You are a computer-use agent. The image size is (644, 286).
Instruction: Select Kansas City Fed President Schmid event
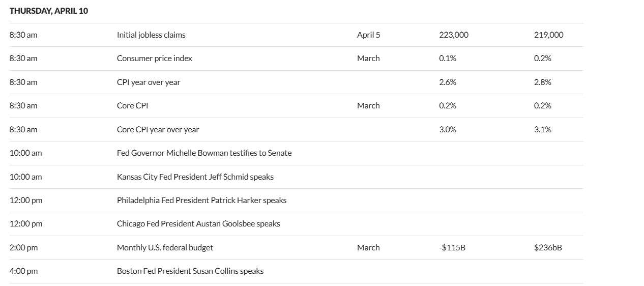tap(195, 177)
